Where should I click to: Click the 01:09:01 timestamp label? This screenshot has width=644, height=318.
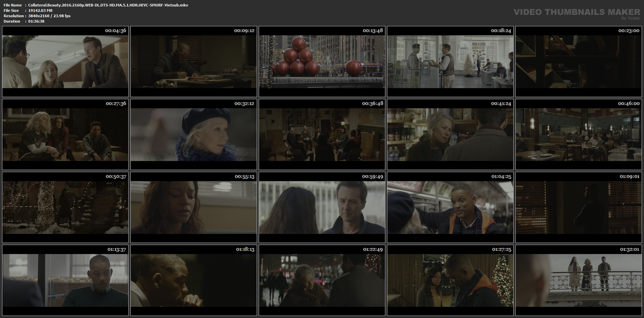tap(629, 177)
